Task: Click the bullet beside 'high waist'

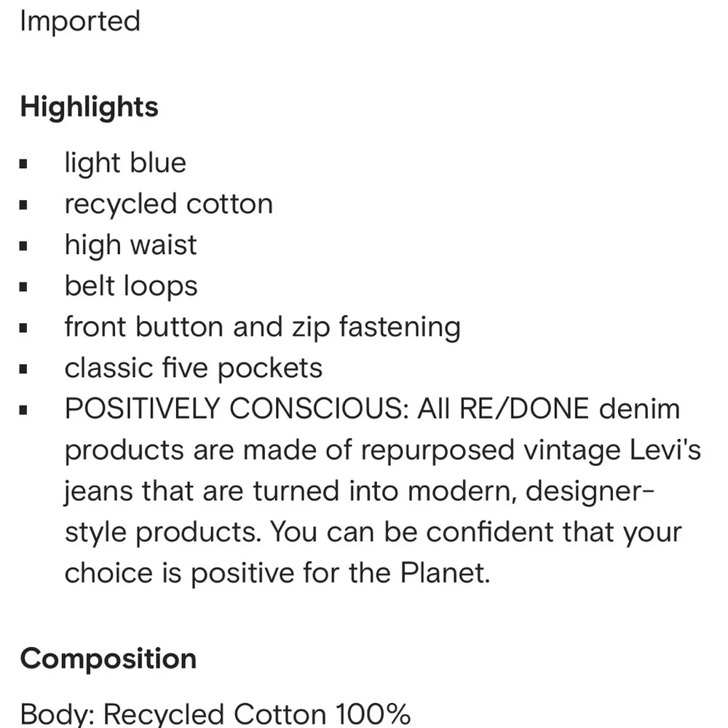Action: pos(24,246)
